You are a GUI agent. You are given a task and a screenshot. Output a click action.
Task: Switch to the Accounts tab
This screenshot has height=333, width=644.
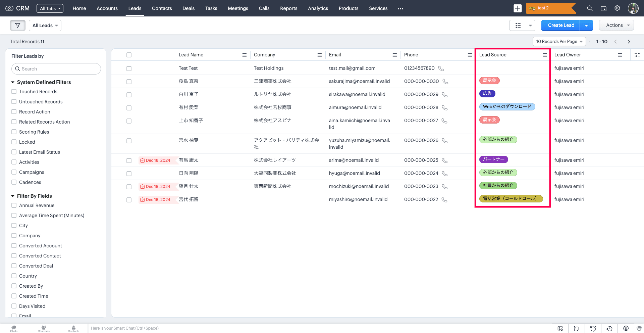point(107,8)
